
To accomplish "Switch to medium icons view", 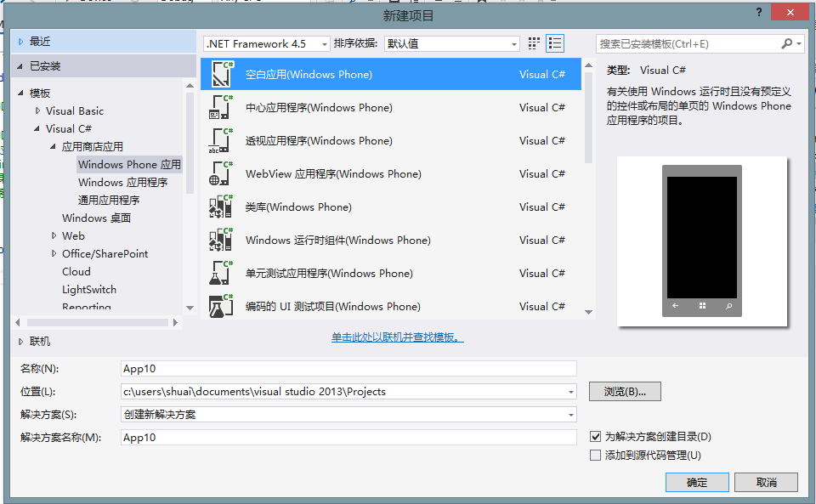I will tap(535, 42).
